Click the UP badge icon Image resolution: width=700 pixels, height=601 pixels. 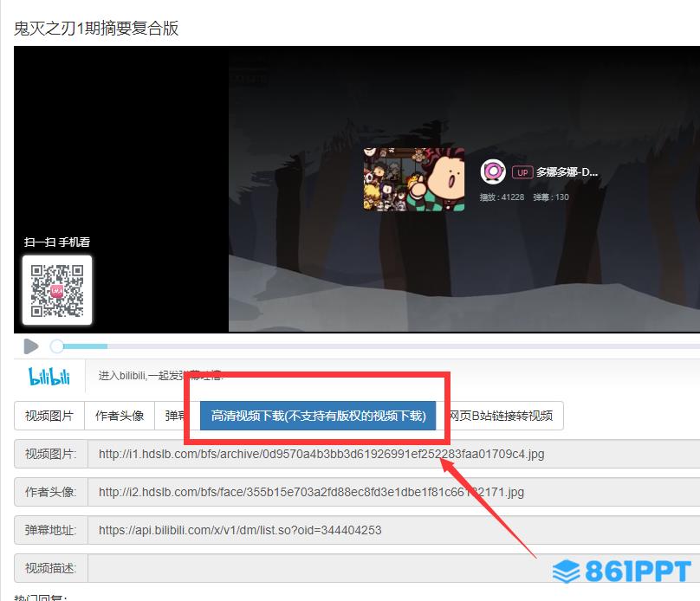click(522, 172)
